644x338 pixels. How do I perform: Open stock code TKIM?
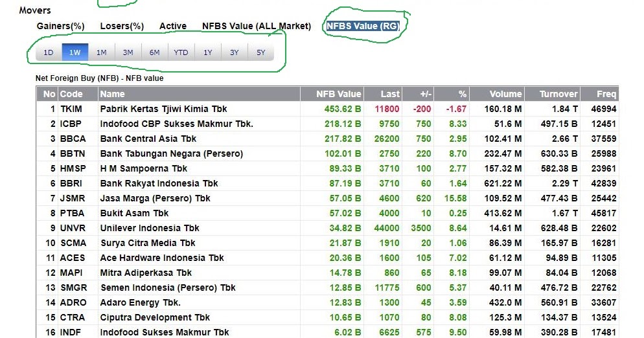(71, 109)
